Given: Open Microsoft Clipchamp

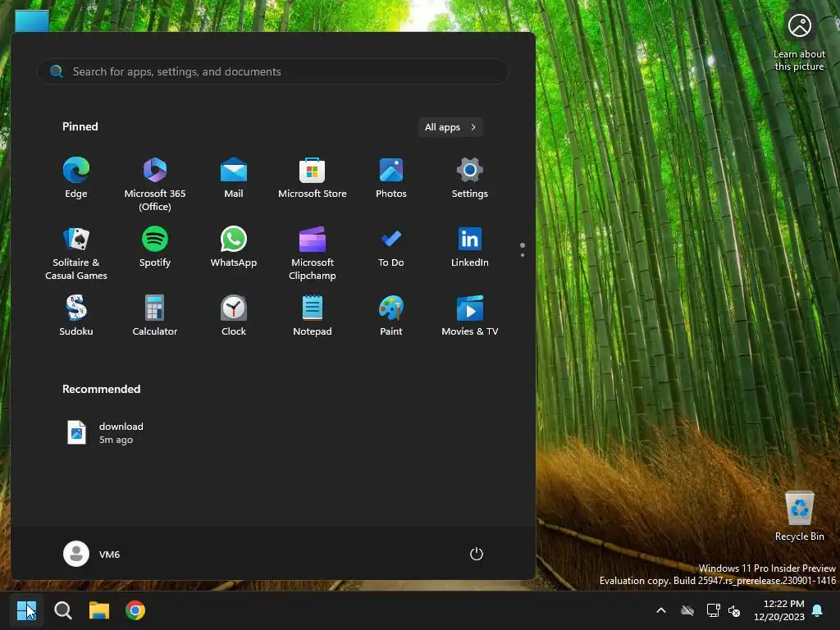Looking at the screenshot, I should coord(313,253).
